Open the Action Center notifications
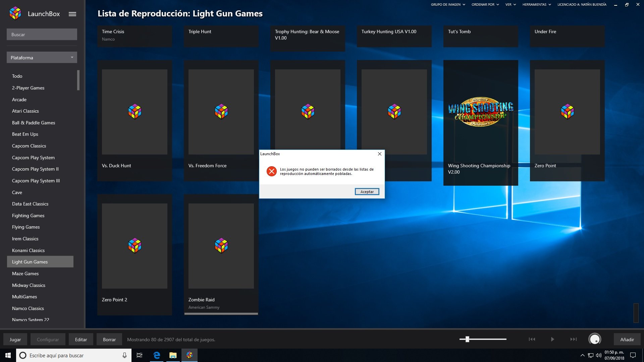This screenshot has width=644, height=362. pyautogui.click(x=633, y=355)
